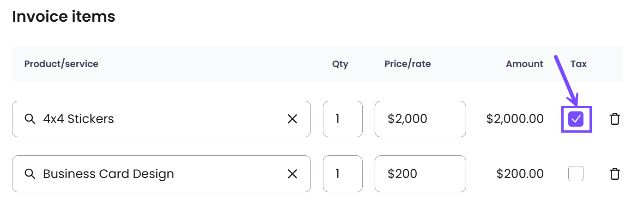
Task: Select the 4x4 Stickers product field
Action: point(161,119)
